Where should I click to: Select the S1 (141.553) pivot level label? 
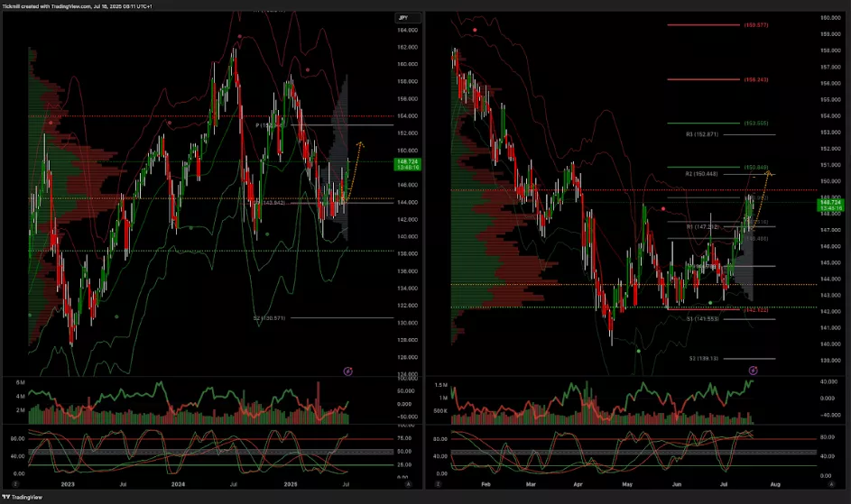(x=702, y=319)
